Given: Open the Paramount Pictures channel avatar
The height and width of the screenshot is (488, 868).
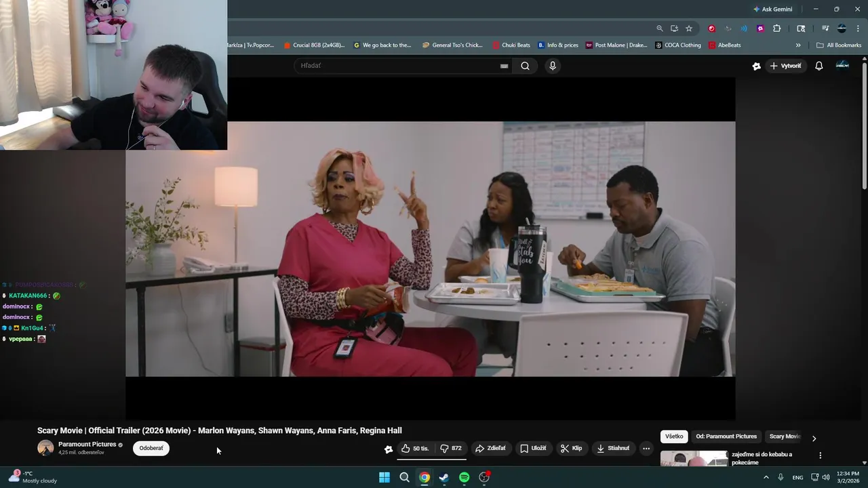Looking at the screenshot, I should pyautogui.click(x=45, y=448).
